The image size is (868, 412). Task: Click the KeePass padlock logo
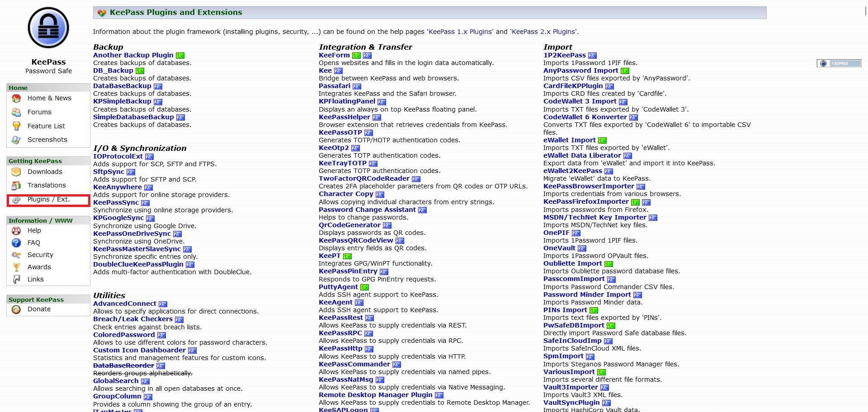tap(48, 28)
